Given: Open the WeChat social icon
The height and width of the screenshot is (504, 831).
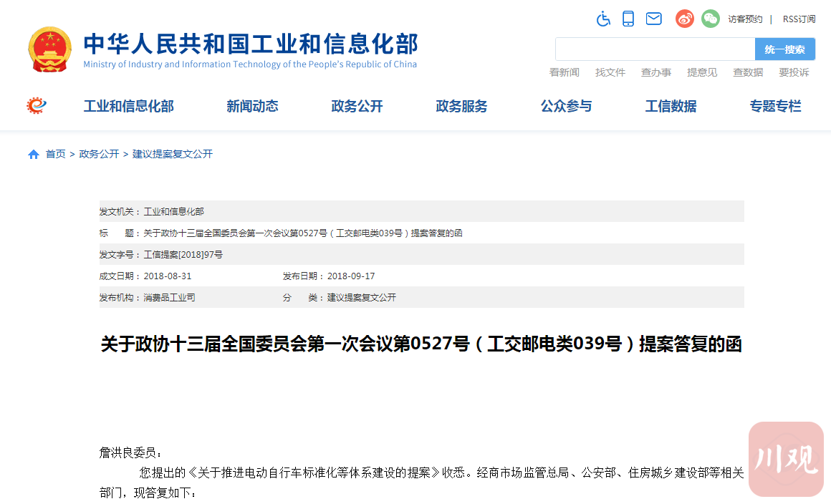Looking at the screenshot, I should 710,19.
